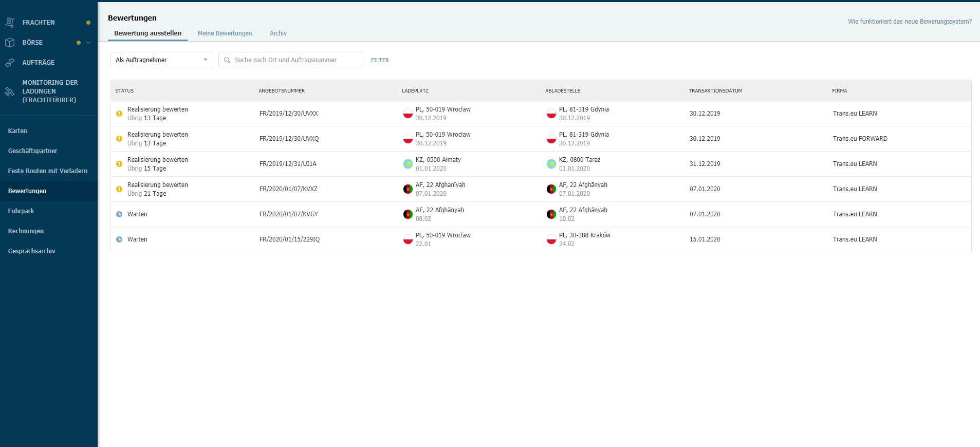Click Afghan flag beside Ladeplatz in KVXZ row
This screenshot has width=980, height=447.
click(x=408, y=189)
